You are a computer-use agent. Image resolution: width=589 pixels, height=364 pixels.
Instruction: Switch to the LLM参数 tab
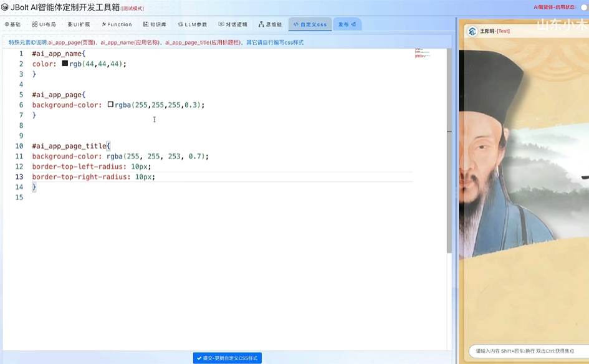point(193,24)
